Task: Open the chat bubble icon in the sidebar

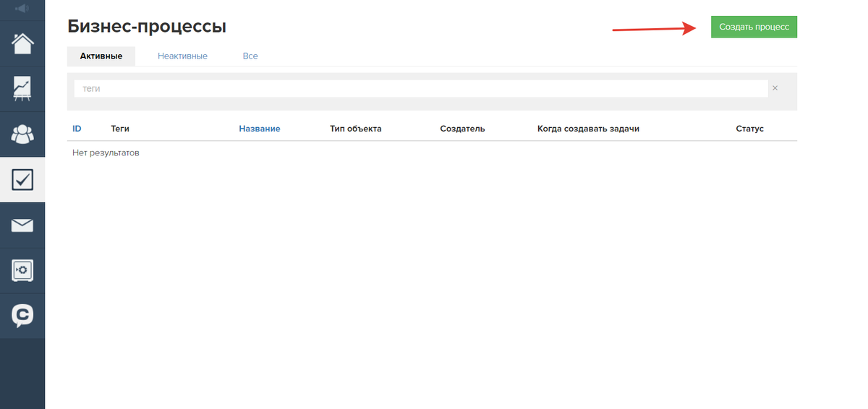Action: (22, 316)
